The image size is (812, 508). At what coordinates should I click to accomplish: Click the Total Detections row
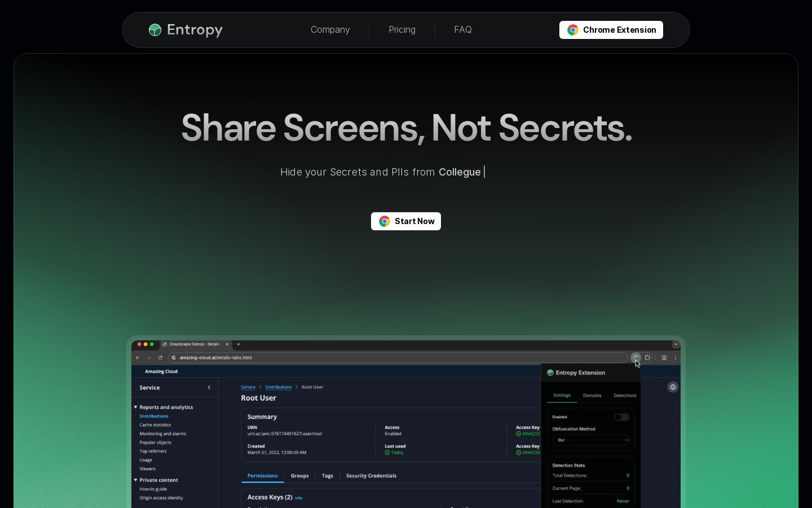pos(591,475)
